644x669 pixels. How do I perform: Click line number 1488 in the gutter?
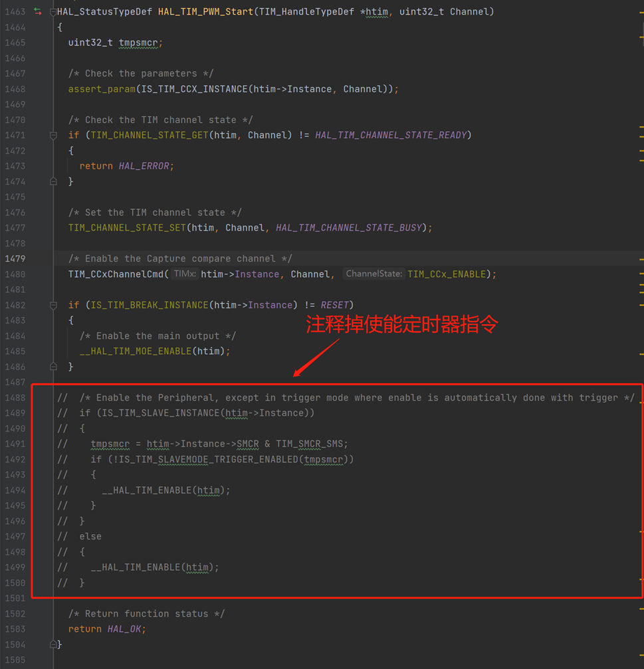(15, 397)
